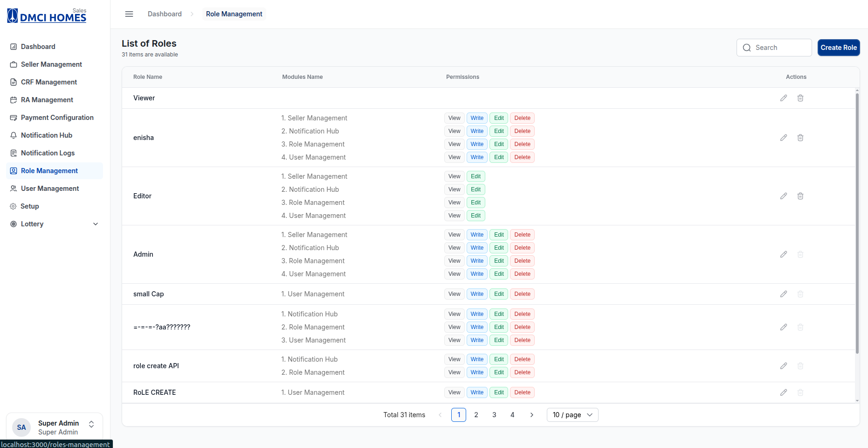868x448 pixels.
Task: Click the small Cap View permission tag
Action: (454, 294)
